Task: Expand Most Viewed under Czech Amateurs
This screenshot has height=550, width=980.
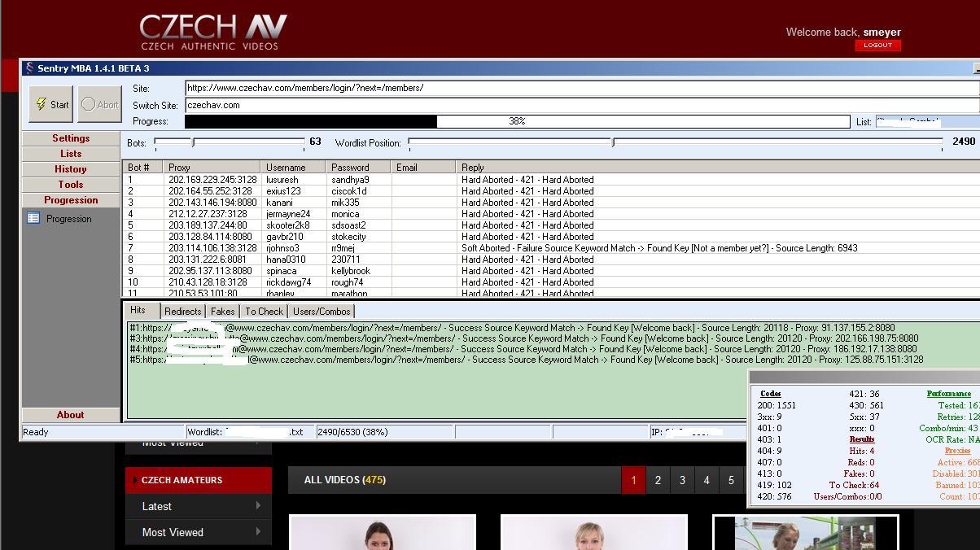Action: (199, 532)
